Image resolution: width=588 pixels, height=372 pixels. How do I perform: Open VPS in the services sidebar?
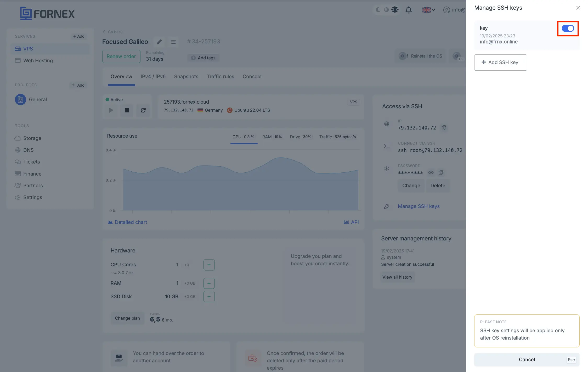click(x=50, y=49)
